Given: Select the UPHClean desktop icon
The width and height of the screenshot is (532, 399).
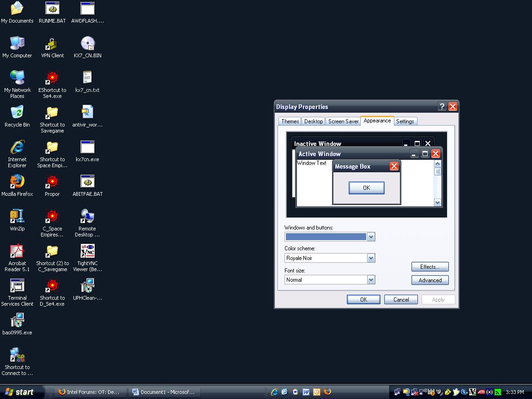Looking at the screenshot, I should coord(87,286).
